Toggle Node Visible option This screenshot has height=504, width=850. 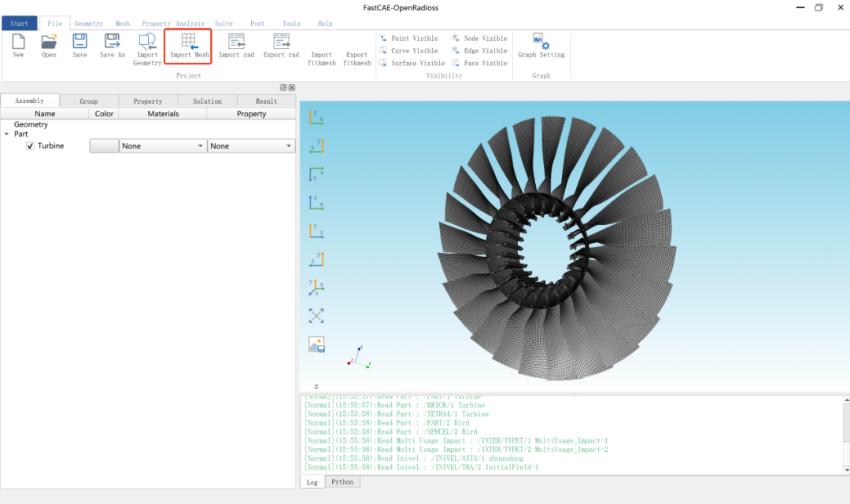click(479, 38)
